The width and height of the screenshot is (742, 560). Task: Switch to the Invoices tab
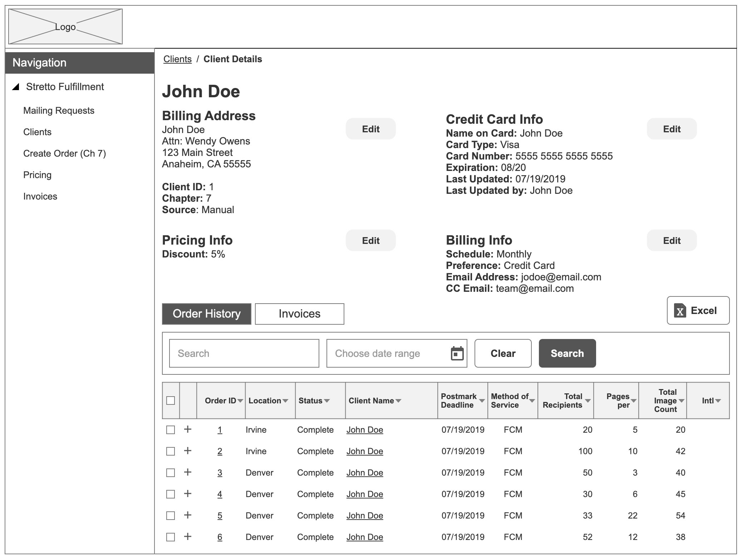300,314
